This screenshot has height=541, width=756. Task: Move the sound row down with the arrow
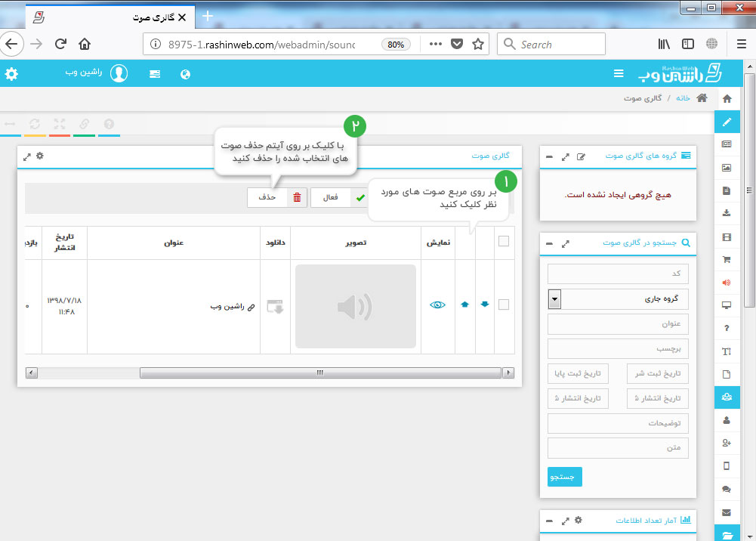[x=484, y=305]
